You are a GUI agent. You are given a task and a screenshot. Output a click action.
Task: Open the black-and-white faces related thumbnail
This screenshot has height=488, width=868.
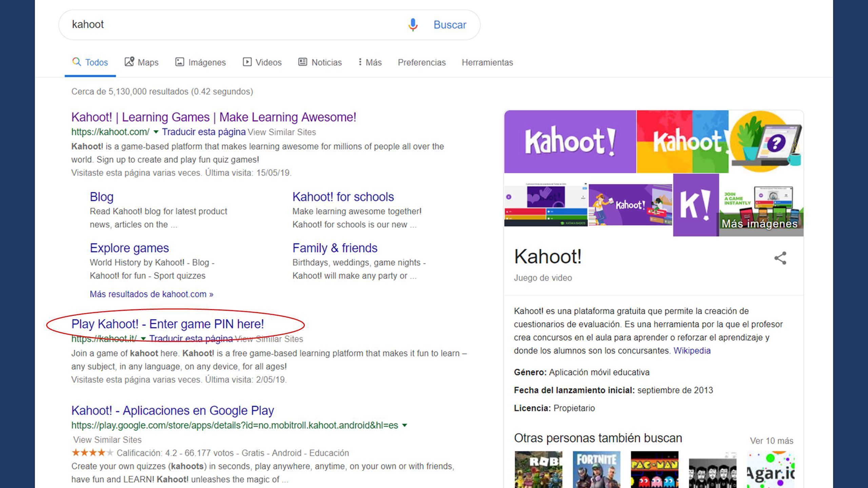(x=713, y=469)
